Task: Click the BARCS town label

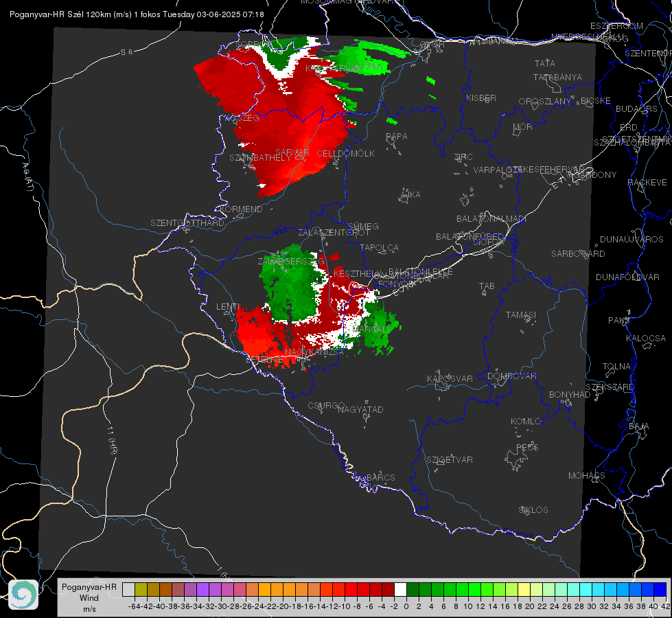Action: [380, 477]
